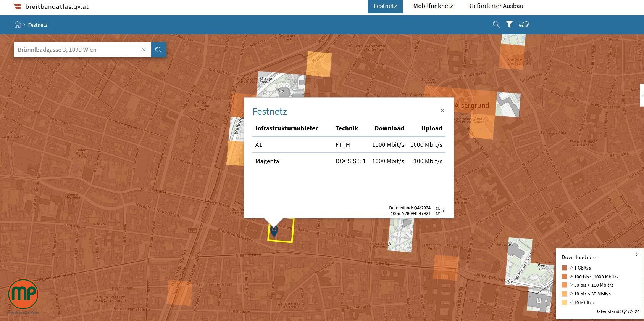Click the A1 1000 Mbit/s upload value
Image resolution: width=644 pixels, height=321 pixels.
tap(426, 144)
